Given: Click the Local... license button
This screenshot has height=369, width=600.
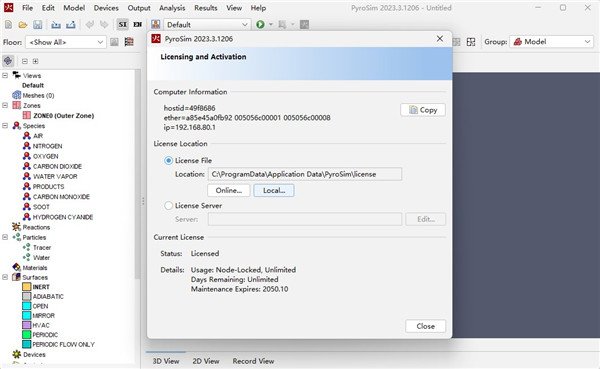Looking at the screenshot, I should coord(274,190).
